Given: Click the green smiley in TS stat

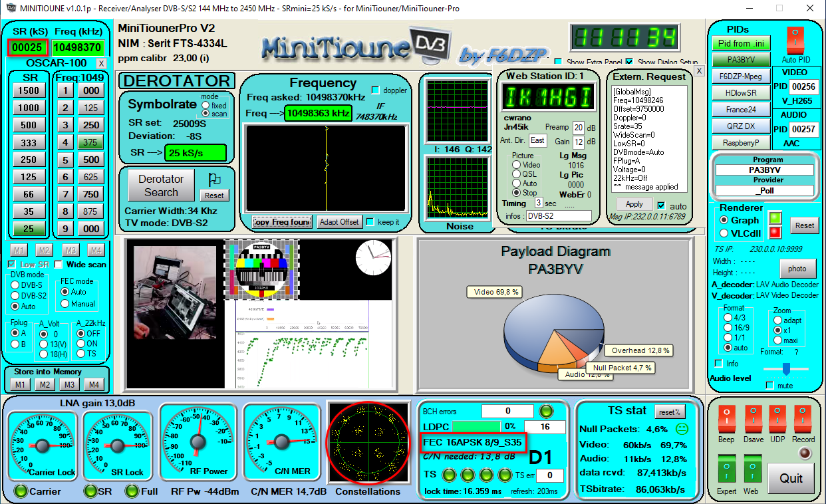Looking at the screenshot, I should tap(681, 429).
